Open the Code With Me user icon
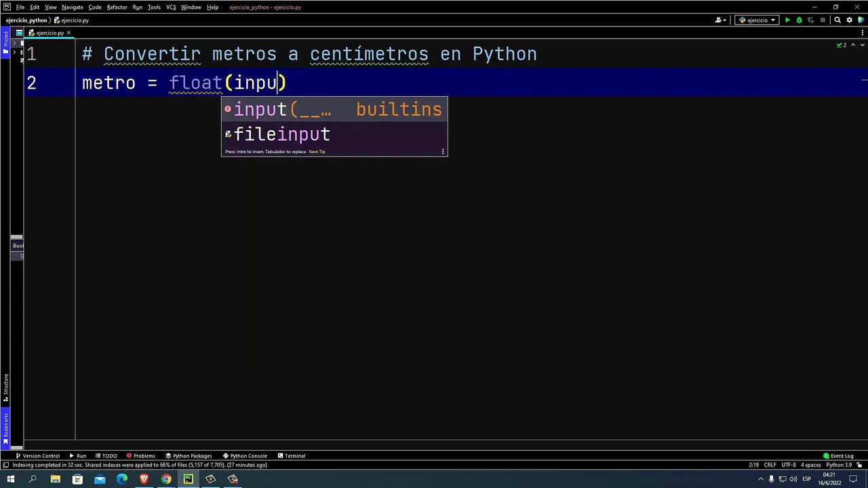This screenshot has width=868, height=488. pos(720,20)
